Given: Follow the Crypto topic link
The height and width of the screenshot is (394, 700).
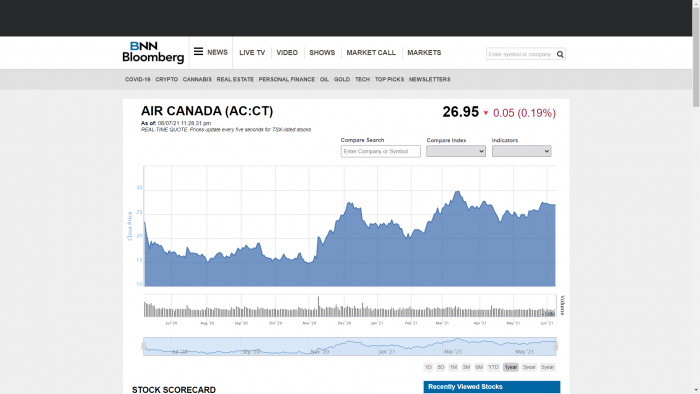Looking at the screenshot, I should point(167,79).
